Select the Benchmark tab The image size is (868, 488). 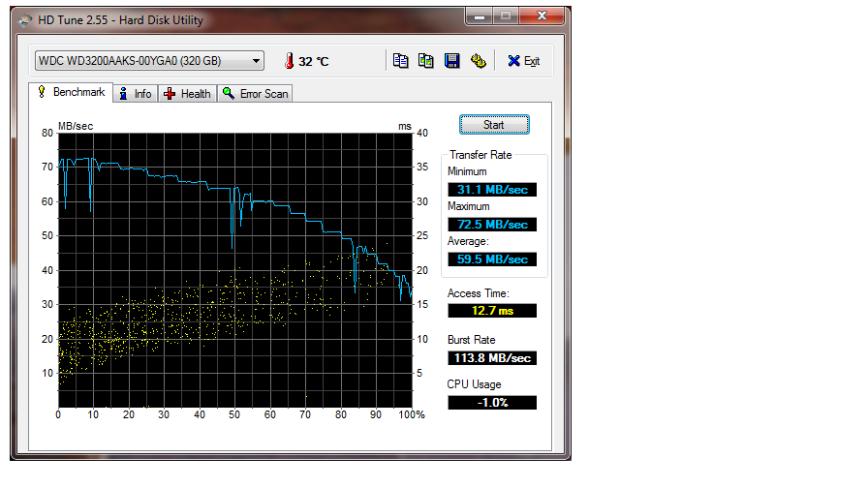click(x=71, y=92)
